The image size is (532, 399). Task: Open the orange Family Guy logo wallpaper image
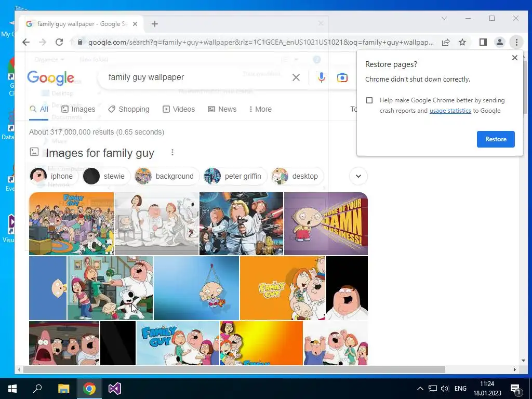click(x=283, y=288)
